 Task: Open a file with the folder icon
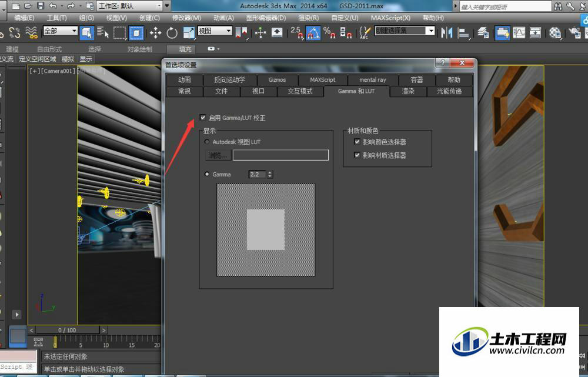[x=28, y=6]
